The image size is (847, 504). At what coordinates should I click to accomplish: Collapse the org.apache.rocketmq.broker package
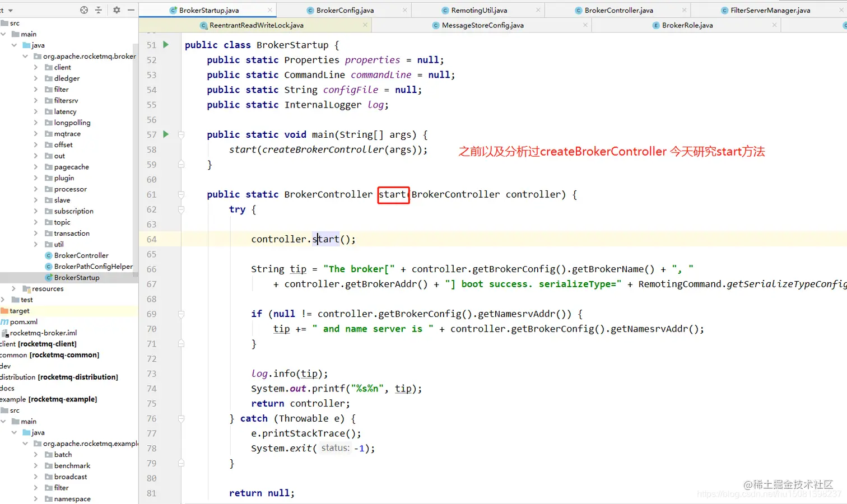25,56
